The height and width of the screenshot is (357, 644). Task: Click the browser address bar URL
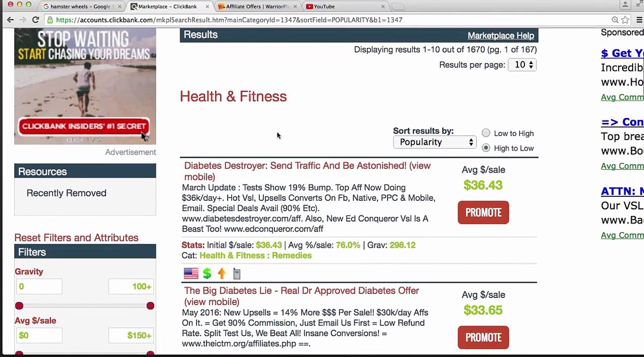(229, 20)
